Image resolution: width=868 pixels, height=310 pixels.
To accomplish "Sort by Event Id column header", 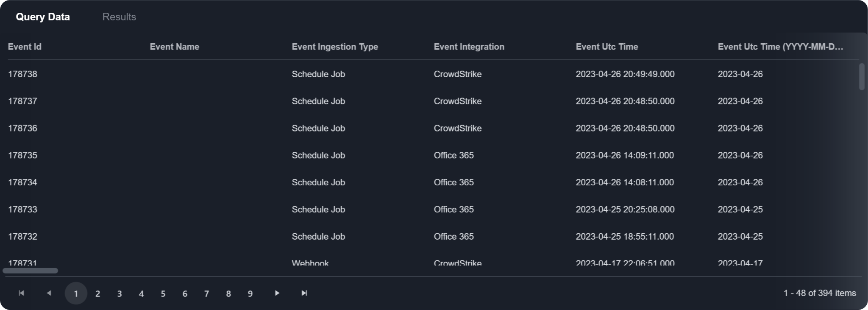I will click(25, 47).
